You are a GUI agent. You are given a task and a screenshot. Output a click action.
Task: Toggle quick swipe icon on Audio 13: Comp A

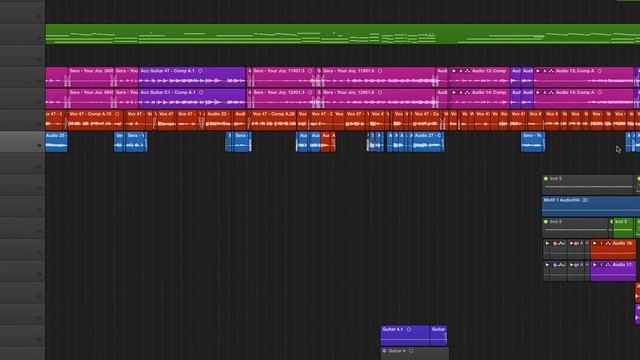pos(551,71)
